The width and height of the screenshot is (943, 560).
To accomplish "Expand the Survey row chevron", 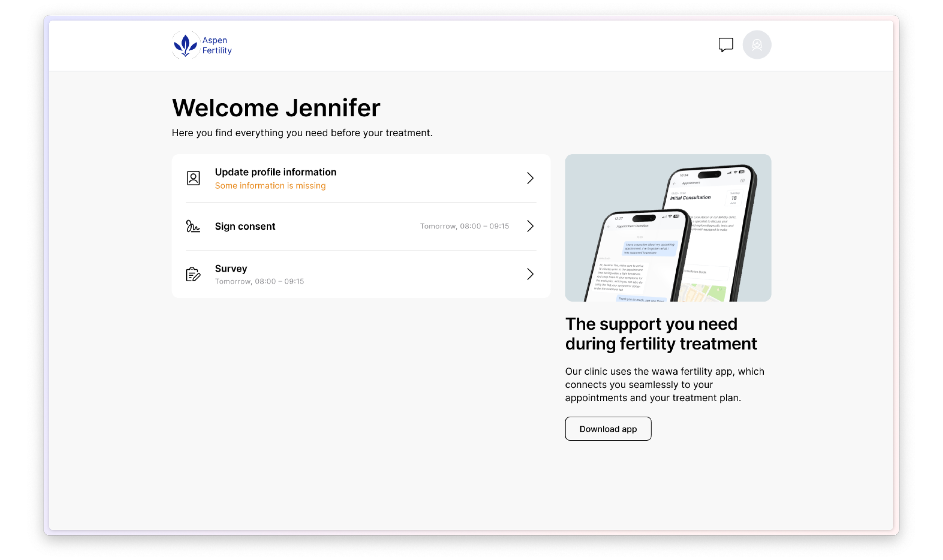I will click(x=530, y=274).
